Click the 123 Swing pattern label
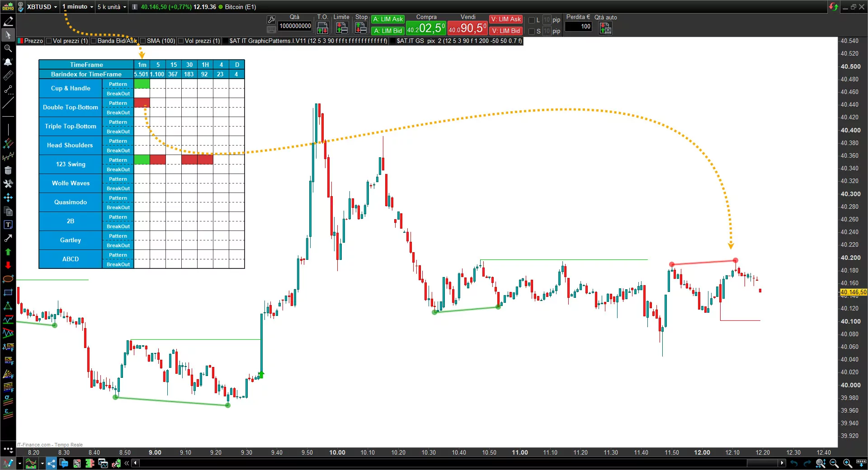This screenshot has height=470, width=868. 71,164
